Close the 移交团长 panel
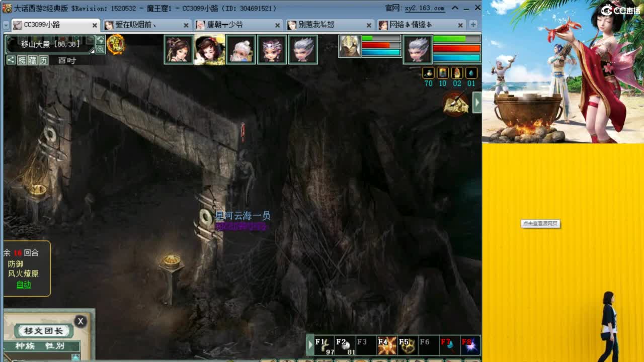 (80, 321)
